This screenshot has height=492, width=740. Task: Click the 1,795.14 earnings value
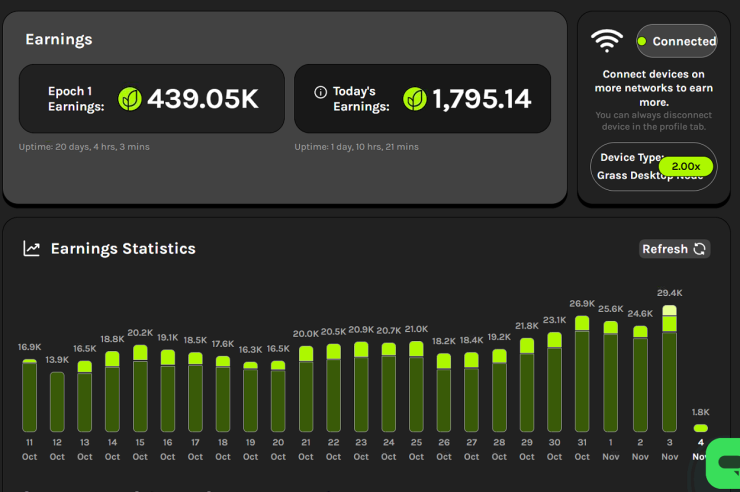point(482,99)
